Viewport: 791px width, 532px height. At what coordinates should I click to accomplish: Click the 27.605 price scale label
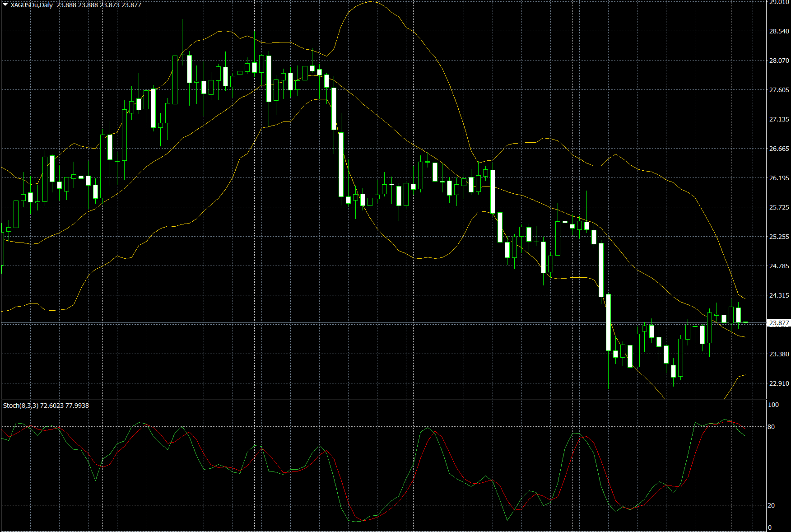tap(779, 90)
